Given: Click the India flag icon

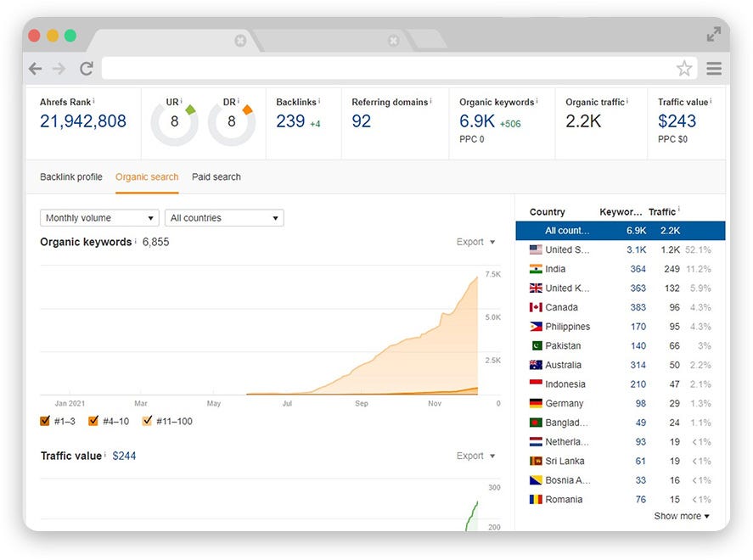Looking at the screenshot, I should 536,269.
